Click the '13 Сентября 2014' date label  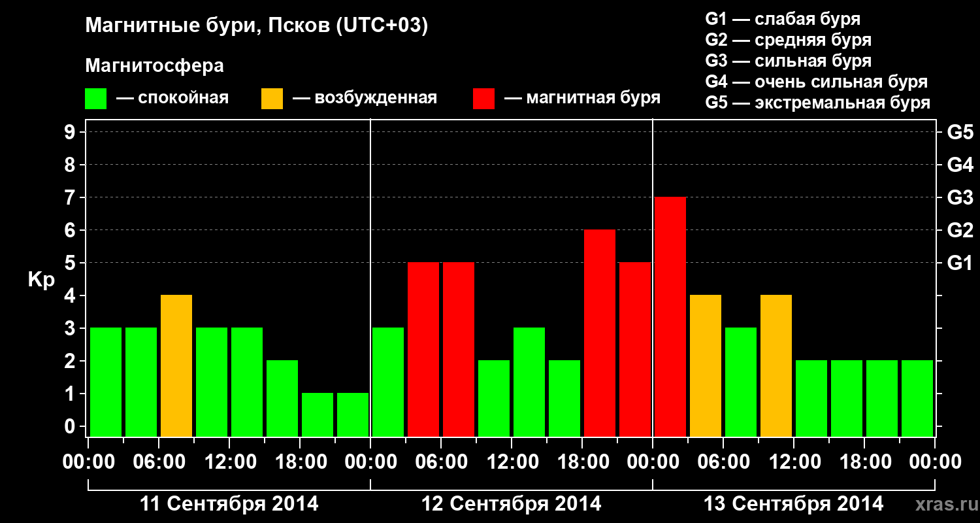[794, 504]
